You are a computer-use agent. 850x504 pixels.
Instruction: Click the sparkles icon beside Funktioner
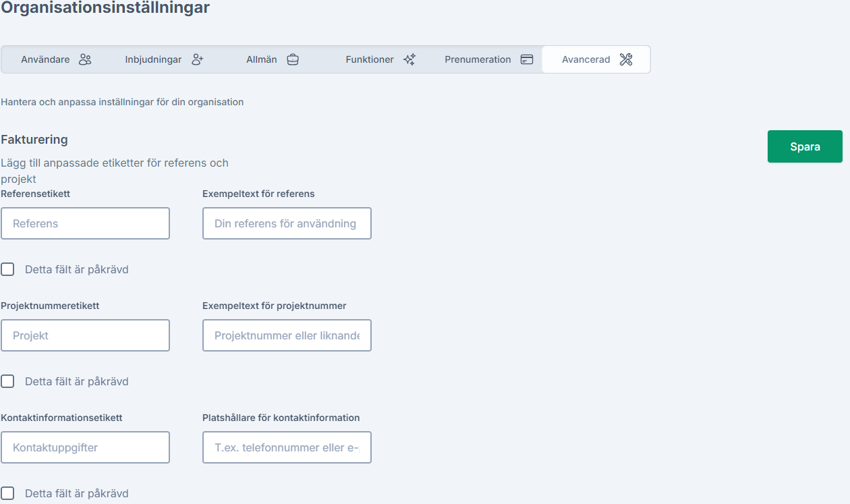tap(409, 59)
